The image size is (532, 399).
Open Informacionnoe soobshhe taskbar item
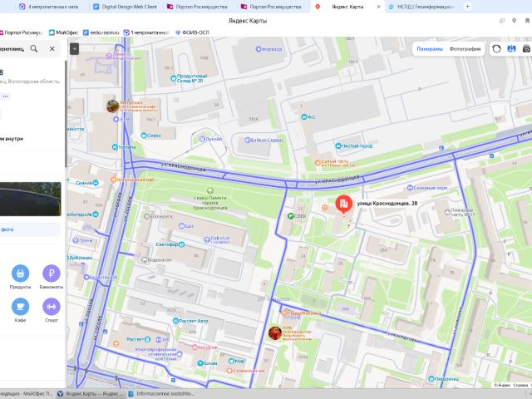pos(160,393)
